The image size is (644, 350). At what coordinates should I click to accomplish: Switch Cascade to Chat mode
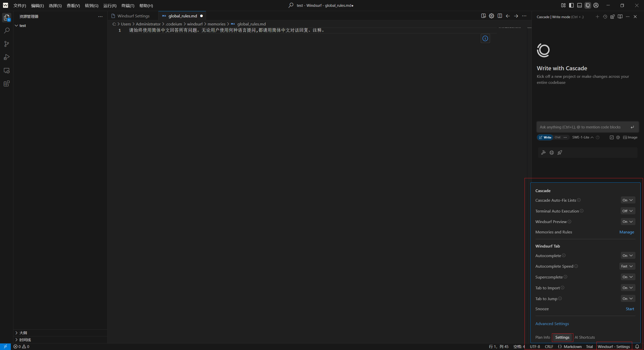[557, 137]
